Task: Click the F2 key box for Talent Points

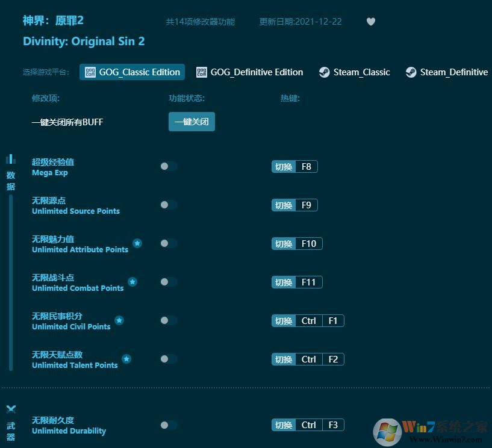Action: (333, 359)
